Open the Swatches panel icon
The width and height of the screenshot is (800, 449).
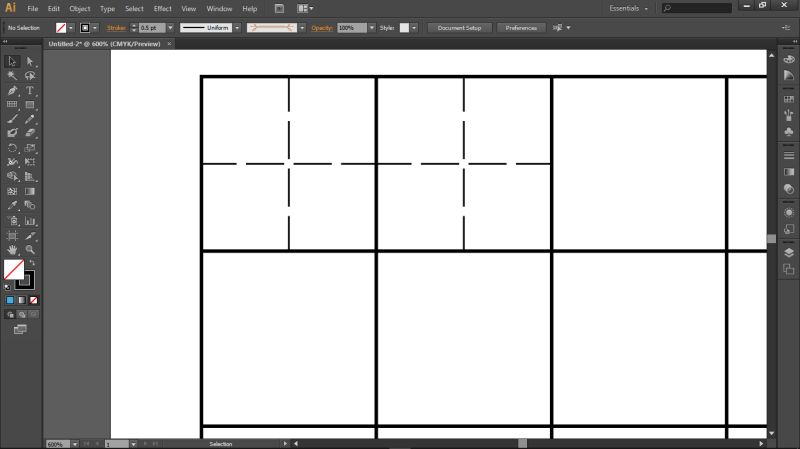pos(789,99)
